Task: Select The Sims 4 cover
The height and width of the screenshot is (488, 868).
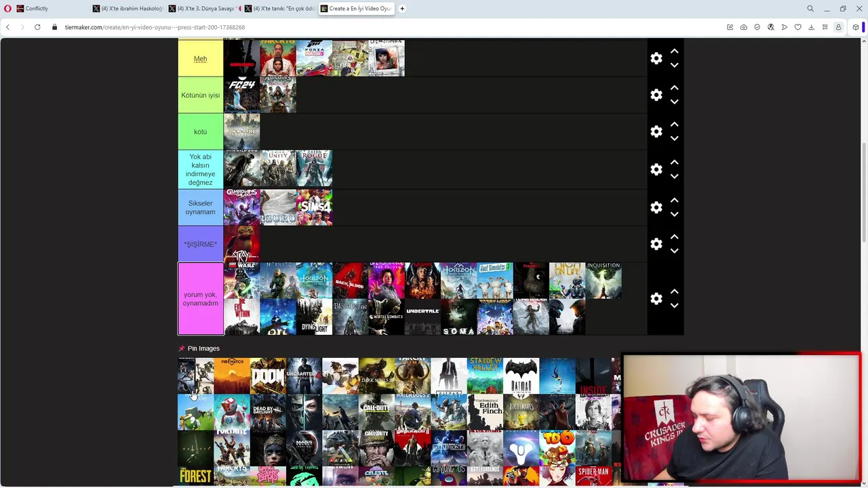Action: [314, 207]
